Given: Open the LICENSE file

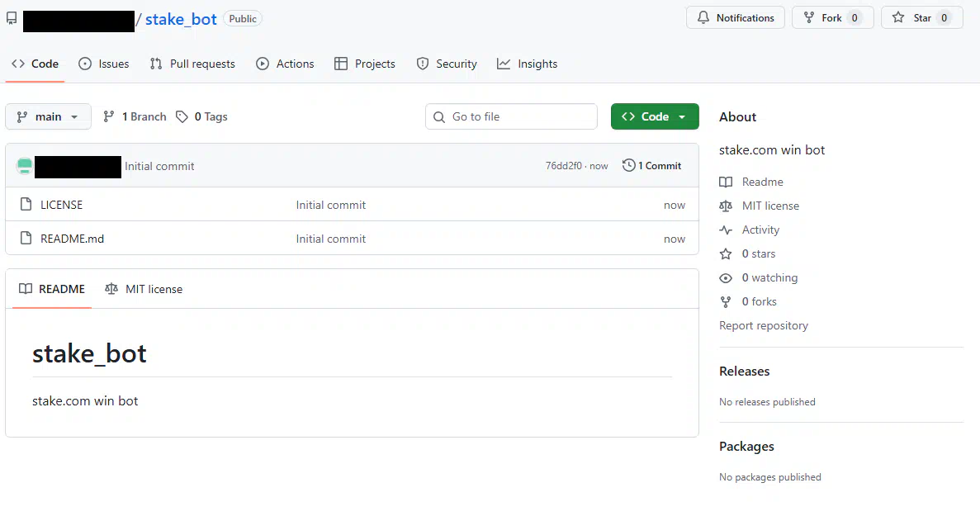Looking at the screenshot, I should 61,205.
